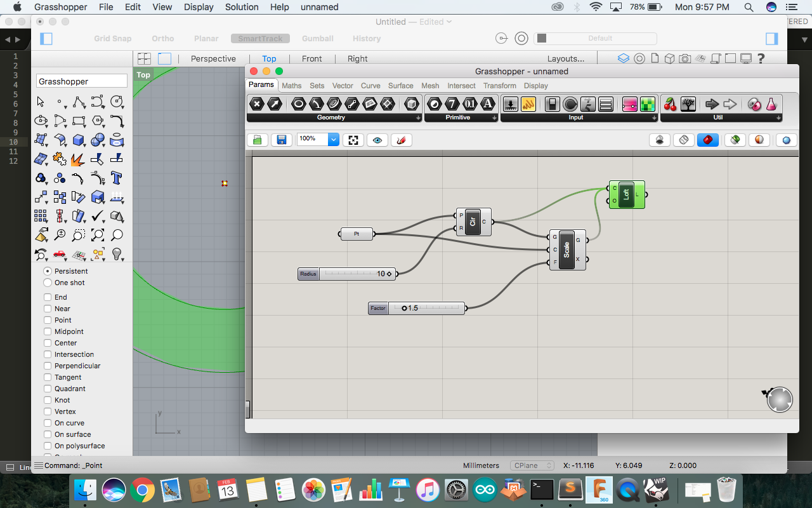Screen dimensions: 812x508
Task: Choose the Circle drawing tool
Action: point(117,102)
